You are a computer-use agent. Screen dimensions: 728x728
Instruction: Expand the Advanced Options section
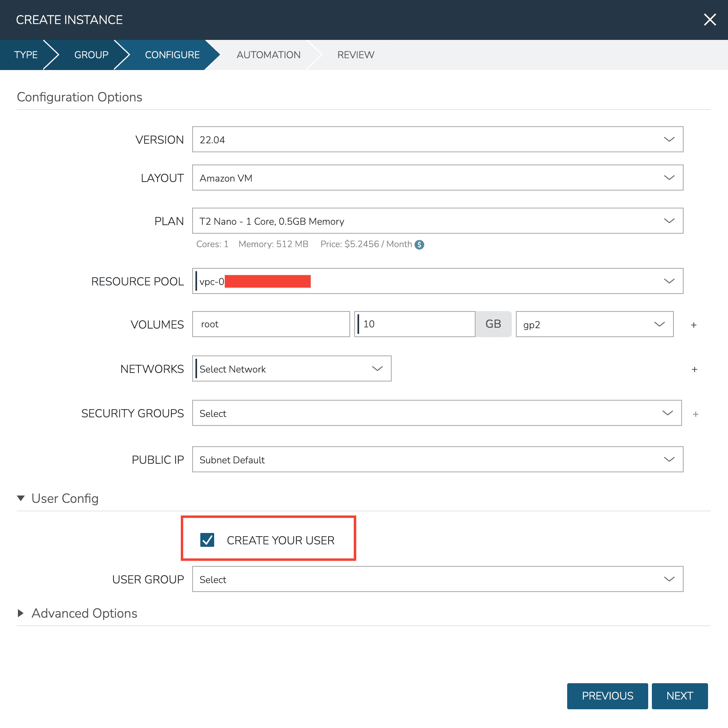point(21,613)
